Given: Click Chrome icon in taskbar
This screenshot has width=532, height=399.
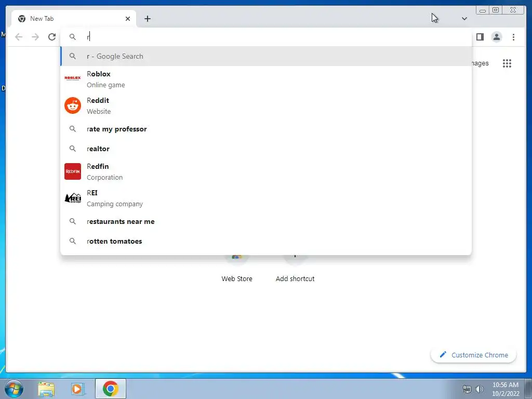Looking at the screenshot, I should (x=111, y=389).
